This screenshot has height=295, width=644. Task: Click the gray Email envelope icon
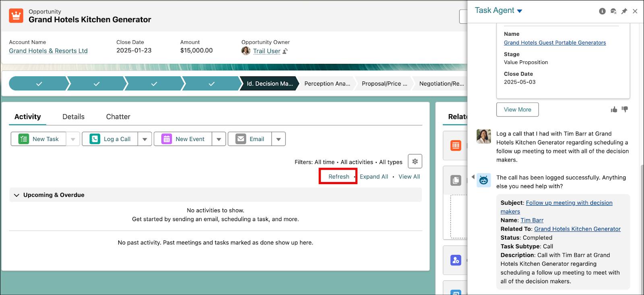point(241,139)
